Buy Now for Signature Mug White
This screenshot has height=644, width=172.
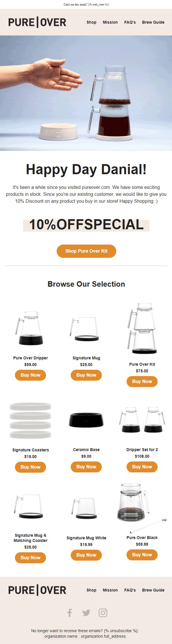click(x=86, y=555)
